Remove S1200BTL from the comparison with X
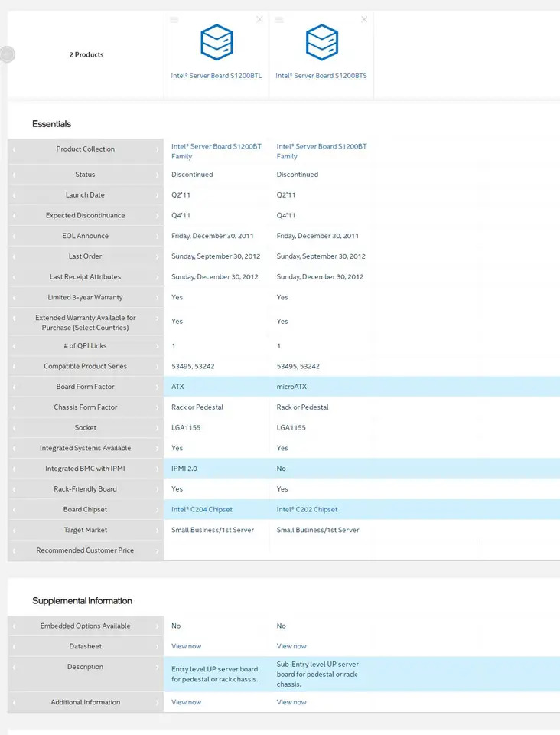560x735 pixels. 259,19
